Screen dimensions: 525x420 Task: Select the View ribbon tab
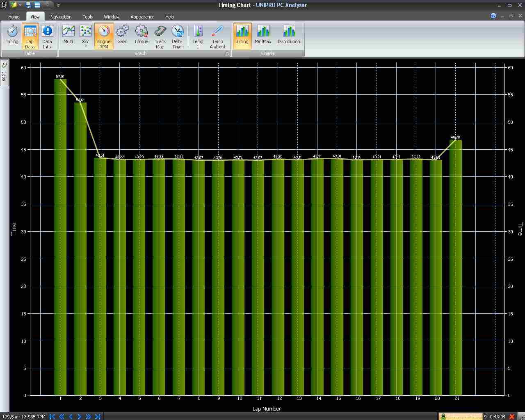point(35,17)
